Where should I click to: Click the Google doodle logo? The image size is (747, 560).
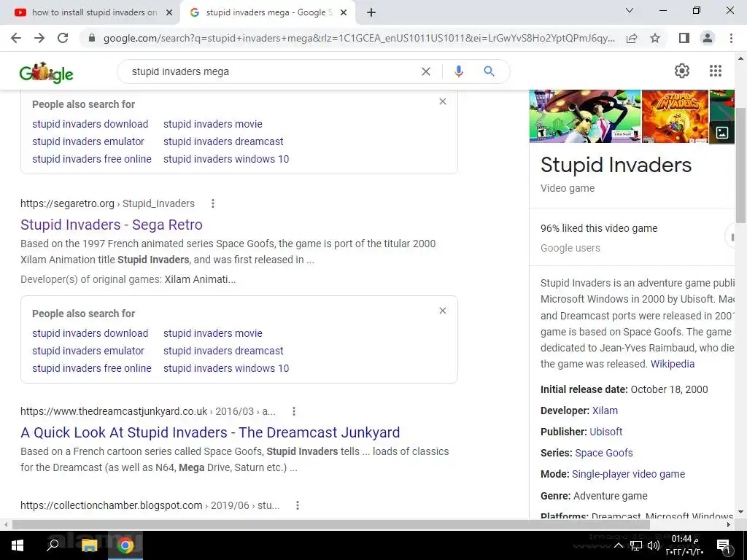(x=46, y=72)
